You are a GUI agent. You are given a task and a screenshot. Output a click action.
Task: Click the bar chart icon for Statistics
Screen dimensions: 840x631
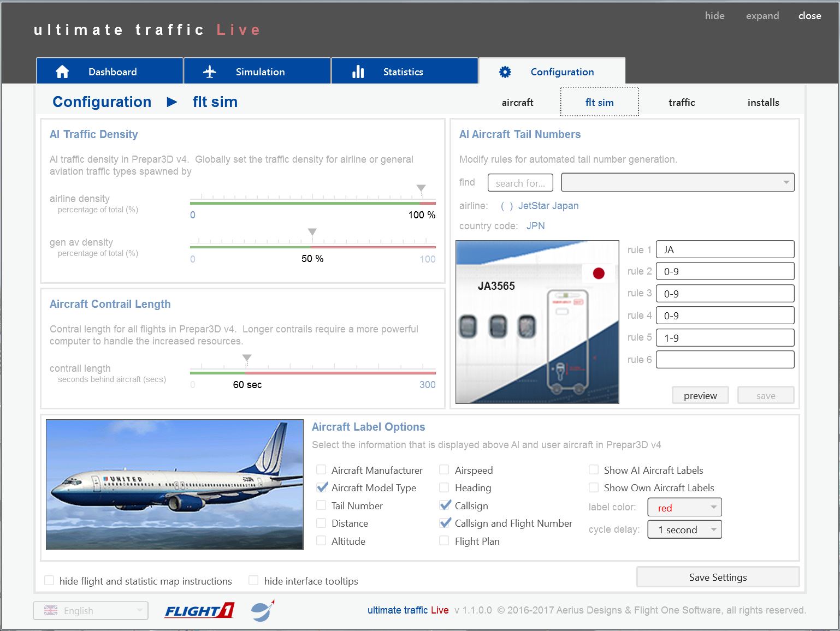point(358,71)
